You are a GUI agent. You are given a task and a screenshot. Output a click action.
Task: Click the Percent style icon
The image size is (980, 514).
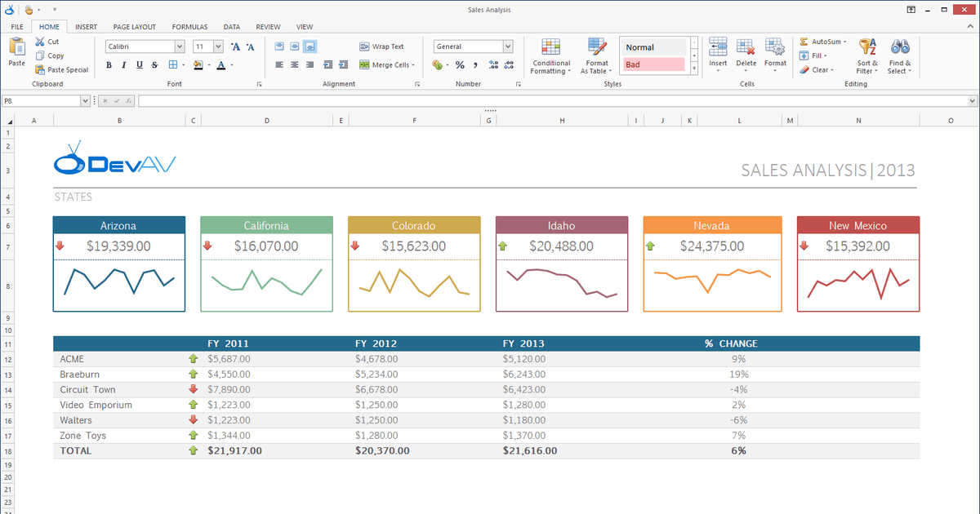click(460, 65)
